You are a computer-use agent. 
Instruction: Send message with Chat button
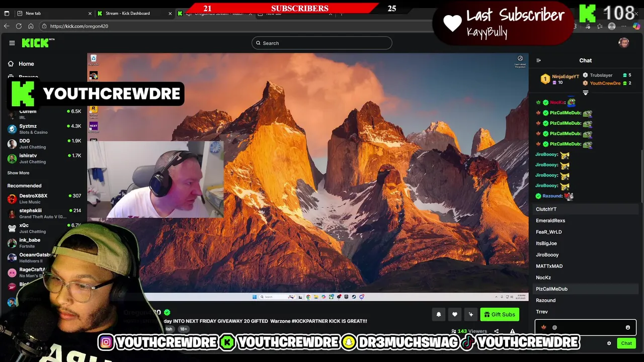click(626, 343)
